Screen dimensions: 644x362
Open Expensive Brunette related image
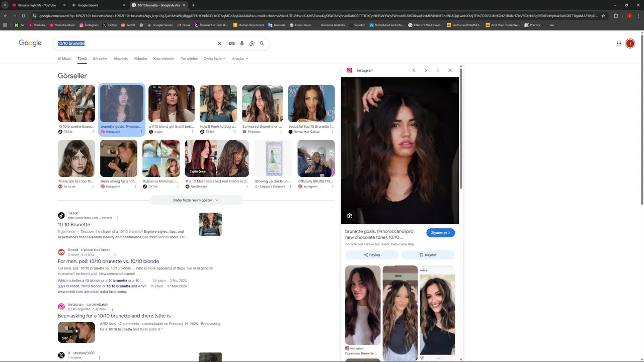pyautogui.click(x=363, y=305)
